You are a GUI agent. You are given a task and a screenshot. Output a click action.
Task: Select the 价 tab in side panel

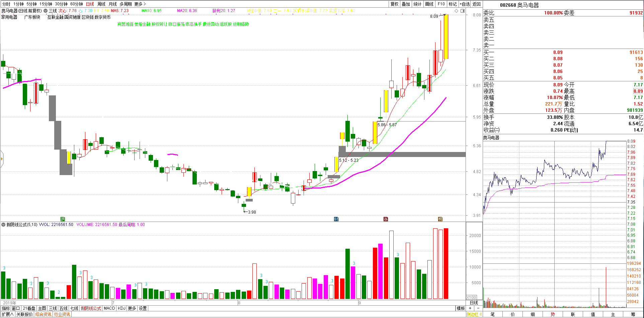pos(513,314)
